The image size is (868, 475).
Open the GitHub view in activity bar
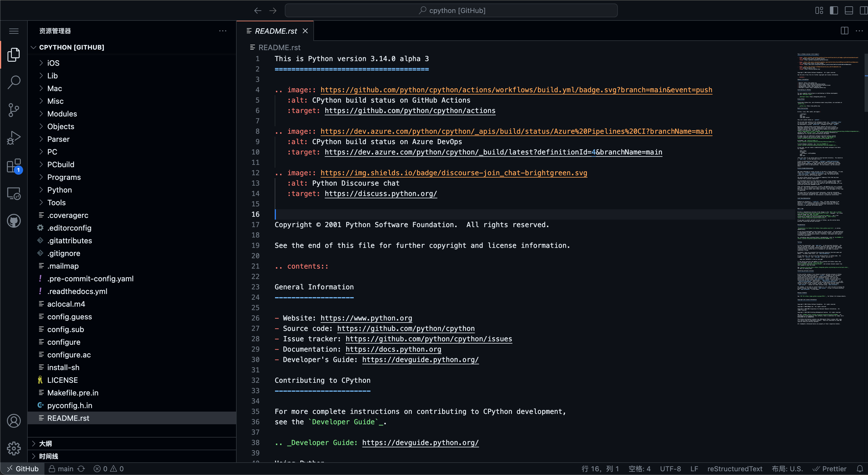tap(14, 221)
